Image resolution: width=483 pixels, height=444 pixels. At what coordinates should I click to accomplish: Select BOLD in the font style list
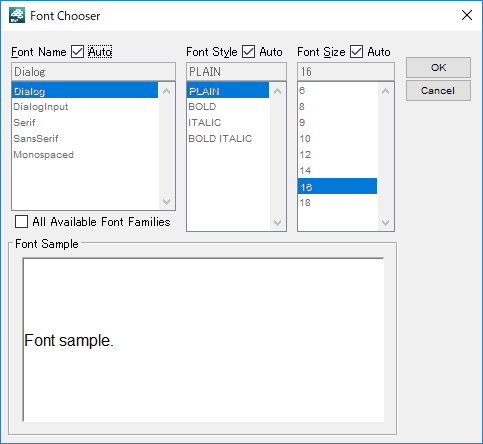[228, 107]
